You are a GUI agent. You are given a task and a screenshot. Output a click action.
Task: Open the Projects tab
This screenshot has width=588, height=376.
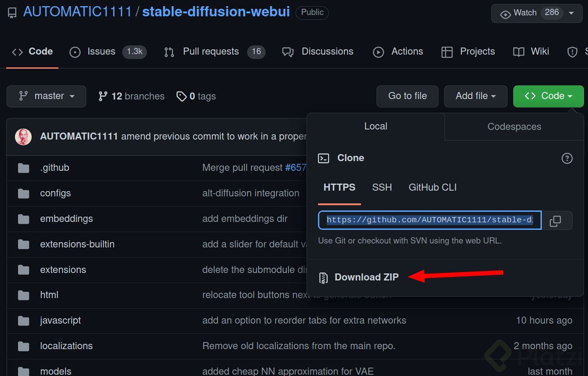(x=468, y=52)
